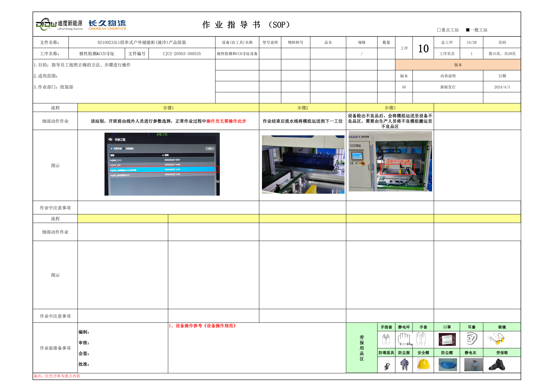The image size is (554, 392).
Task: Click the 刷新 button in project dialog
Action: pos(210,148)
